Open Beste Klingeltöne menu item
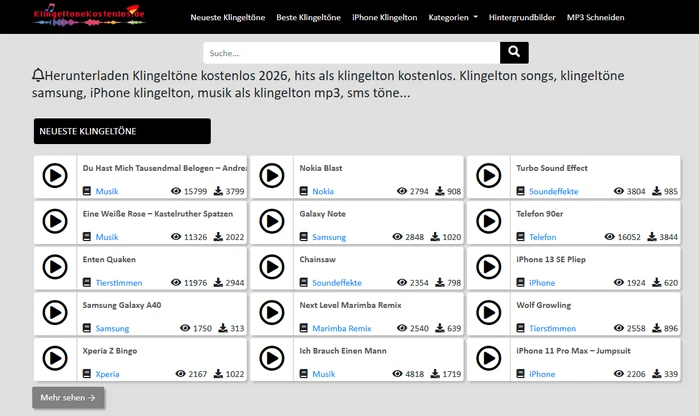 [308, 17]
